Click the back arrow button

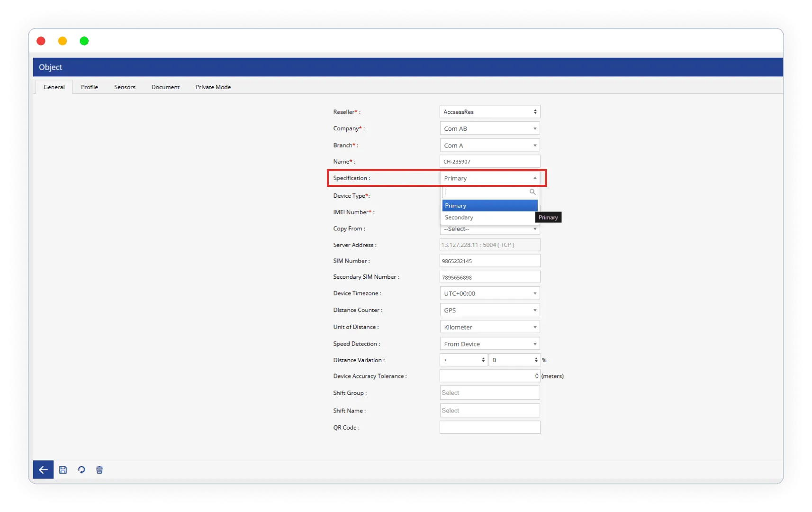(43, 470)
